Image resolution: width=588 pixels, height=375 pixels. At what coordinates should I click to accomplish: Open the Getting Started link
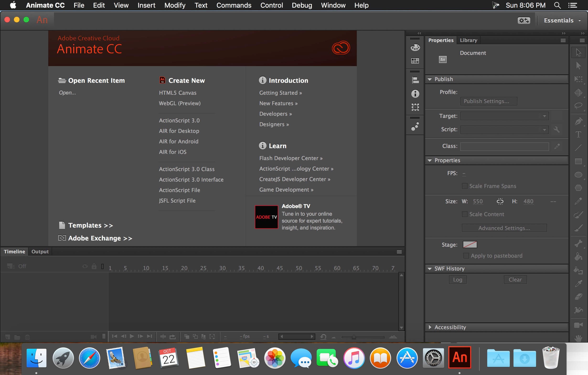[x=281, y=93]
